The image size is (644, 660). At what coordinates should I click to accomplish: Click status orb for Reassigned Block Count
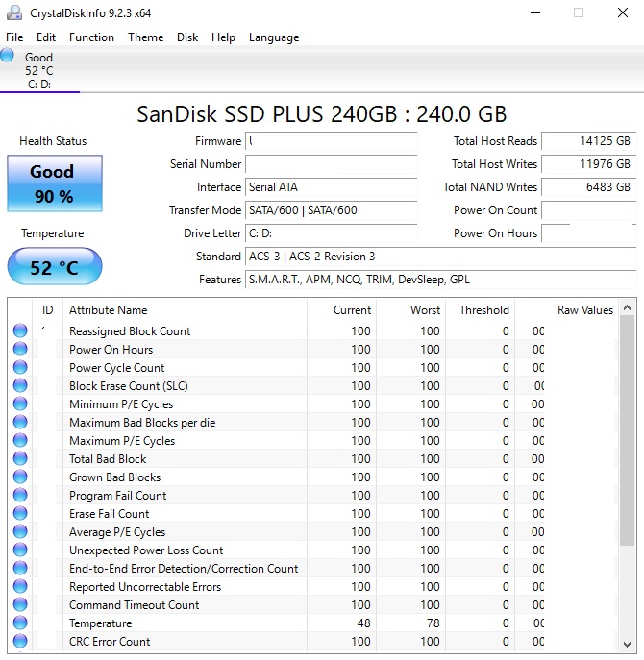pos(20,330)
